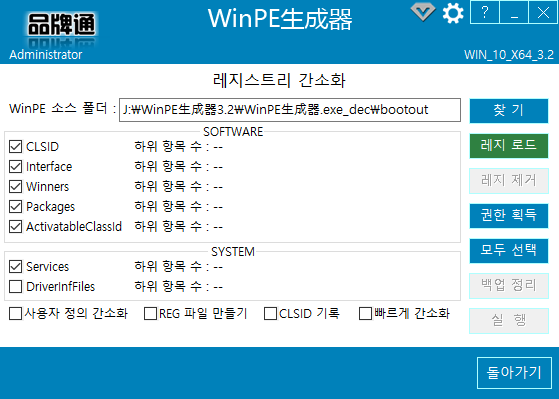Click the question mark help button
The width and height of the screenshot is (559, 399).
(x=484, y=12)
